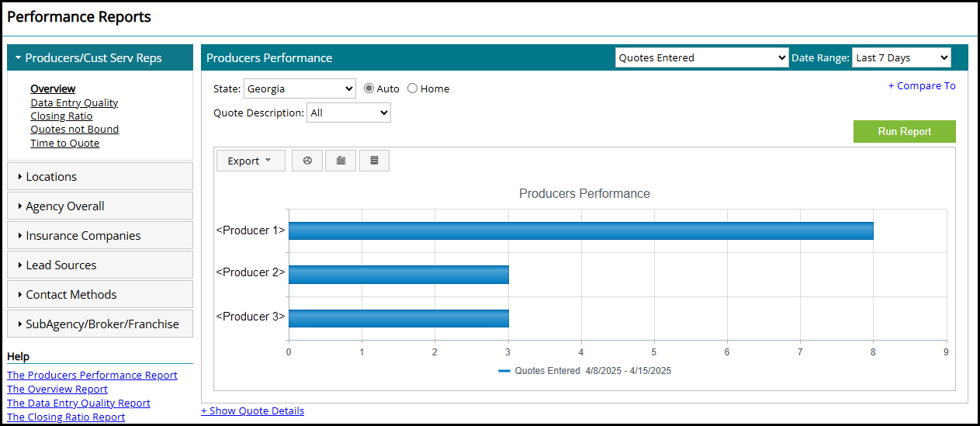This screenshot has height=426, width=980.
Task: Expand the Lead Sources section
Action: [100, 265]
